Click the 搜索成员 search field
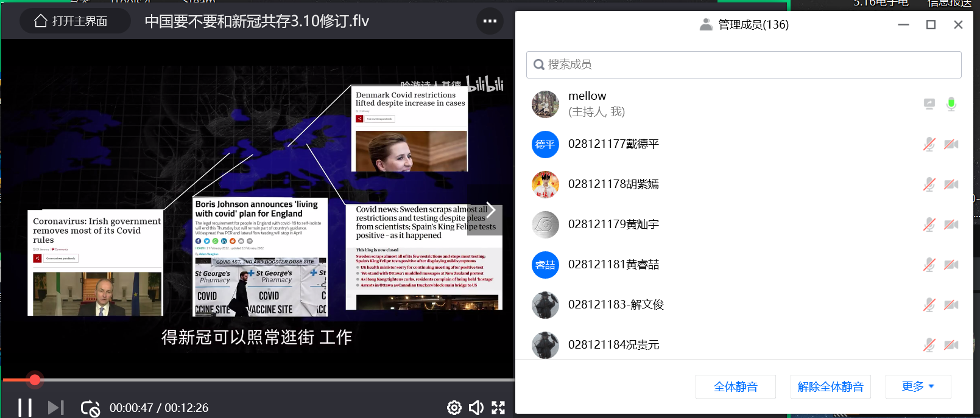The width and height of the screenshot is (980, 418). [743, 64]
